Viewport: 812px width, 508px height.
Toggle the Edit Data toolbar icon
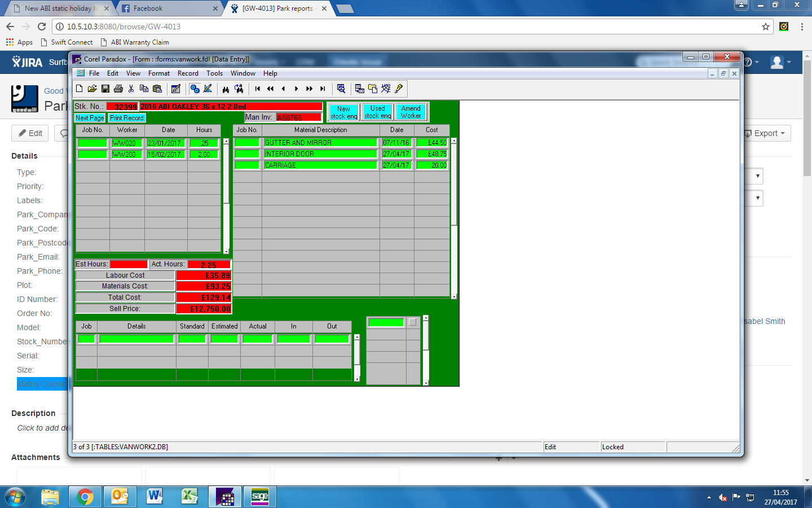[195, 89]
